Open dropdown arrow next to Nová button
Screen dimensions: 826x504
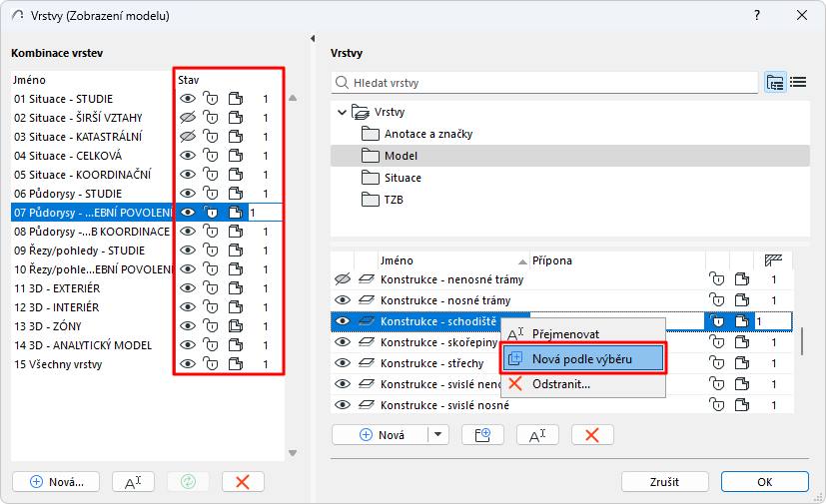(439, 434)
